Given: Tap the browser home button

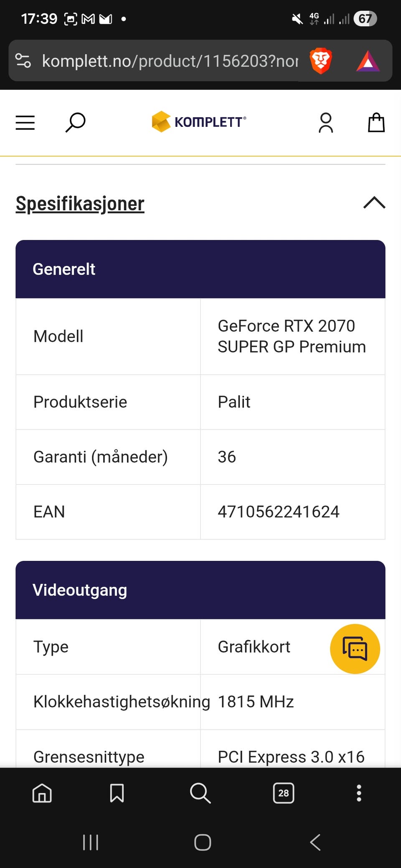Looking at the screenshot, I should click(42, 793).
